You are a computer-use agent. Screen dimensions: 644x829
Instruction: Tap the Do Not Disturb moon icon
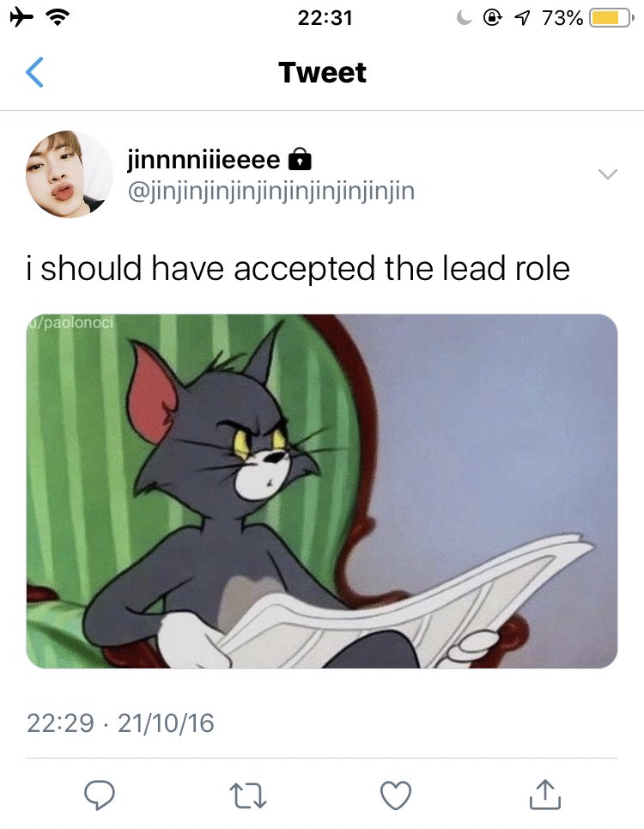464,18
